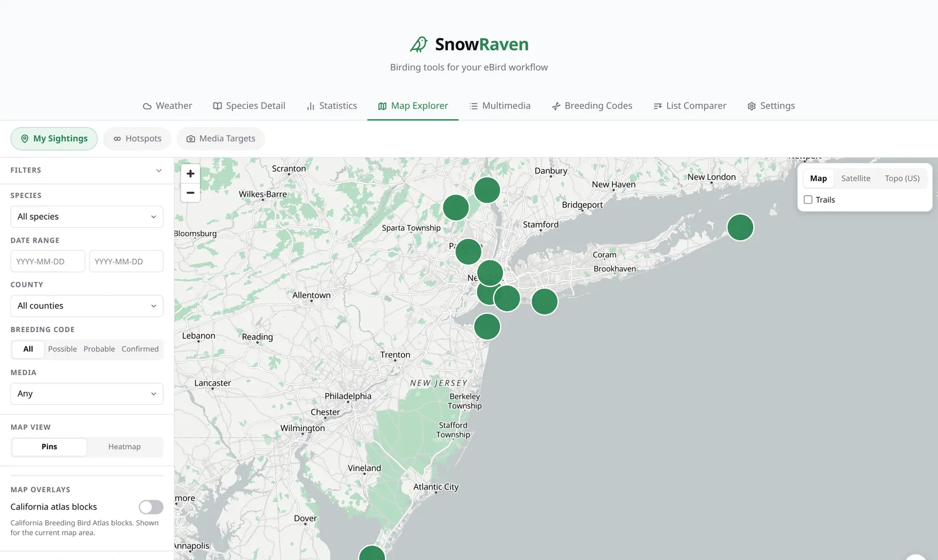Enable the Trails checkbox
The height and width of the screenshot is (560, 938).
tap(808, 200)
